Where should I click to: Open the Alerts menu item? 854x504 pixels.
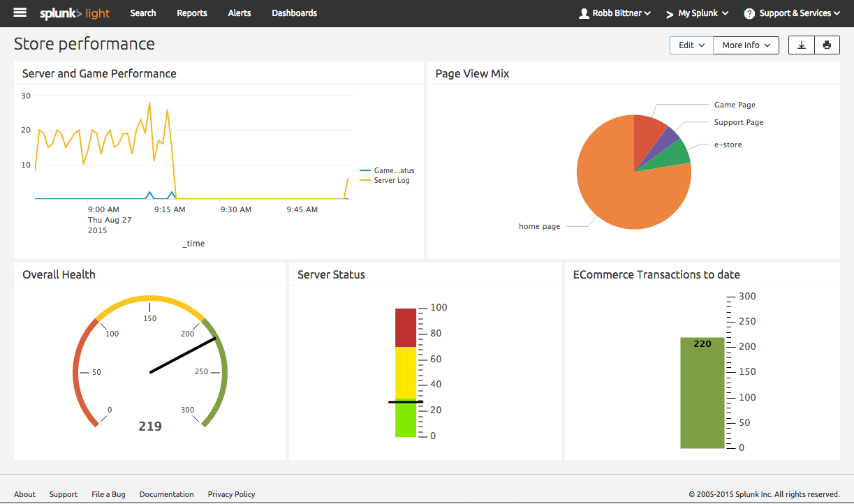(x=240, y=13)
